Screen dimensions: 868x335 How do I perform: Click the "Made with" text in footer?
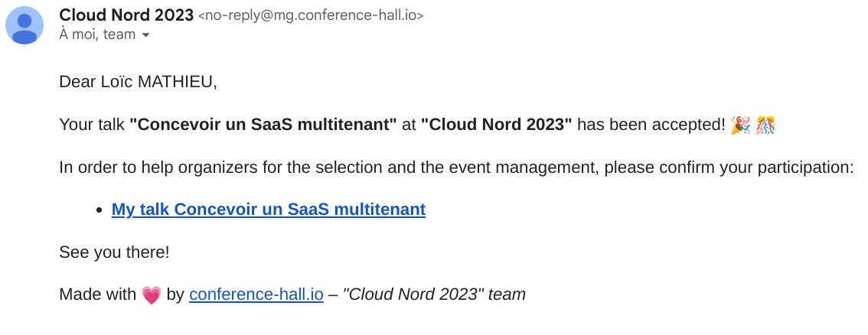(x=97, y=294)
